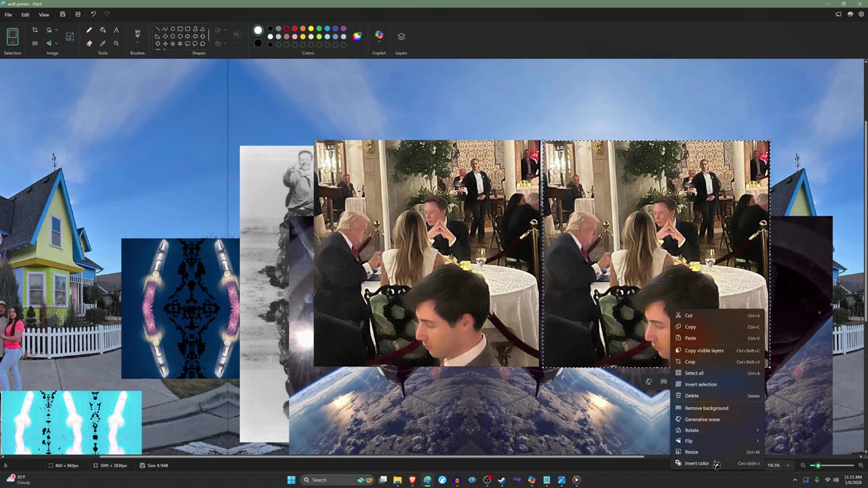Open the Copilot button
868x488 pixels.
(379, 35)
